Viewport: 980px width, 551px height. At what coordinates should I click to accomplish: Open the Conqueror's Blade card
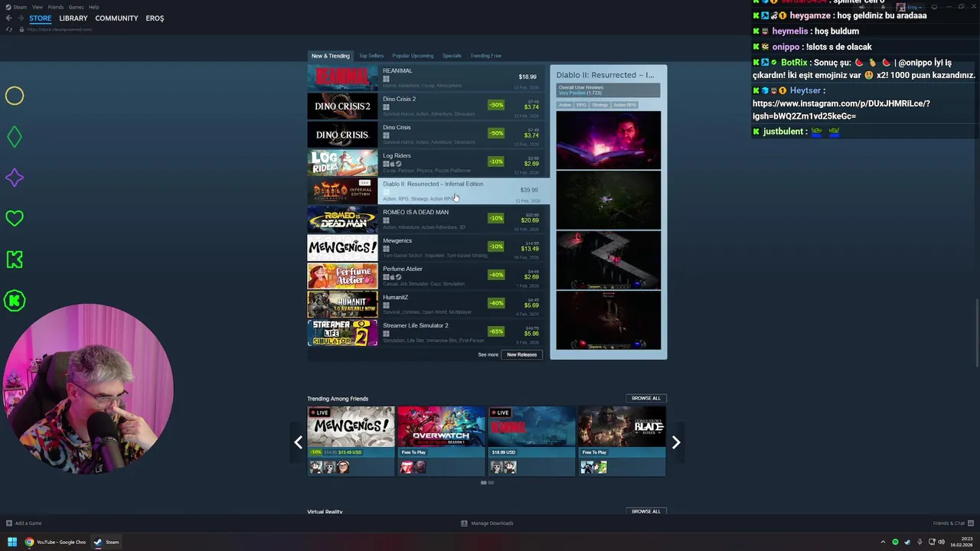coord(622,441)
